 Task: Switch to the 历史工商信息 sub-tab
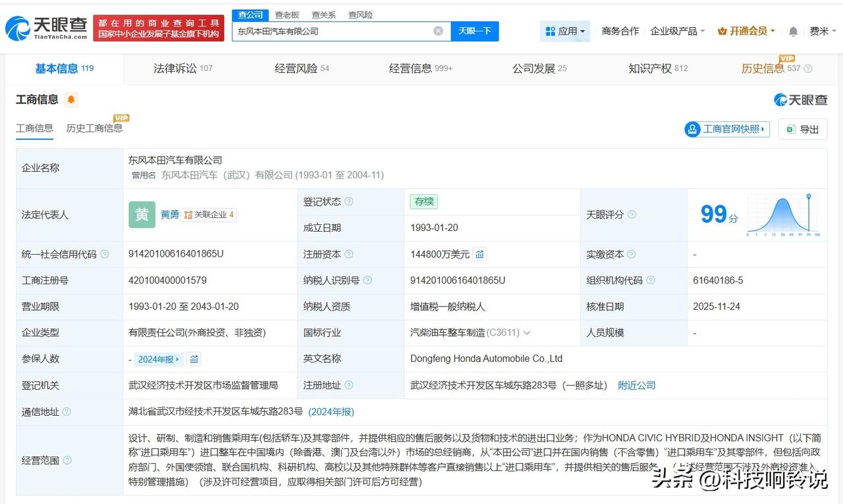[x=94, y=128]
